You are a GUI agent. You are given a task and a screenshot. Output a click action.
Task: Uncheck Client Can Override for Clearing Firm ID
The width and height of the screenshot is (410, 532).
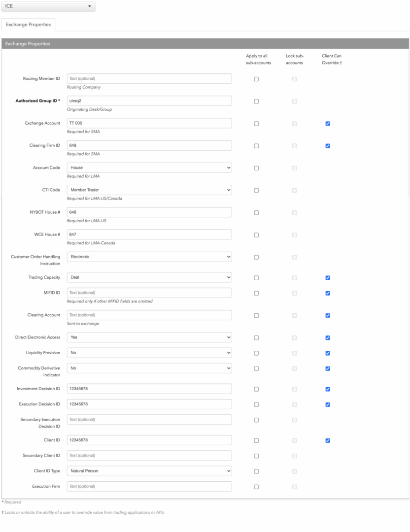tap(328, 146)
